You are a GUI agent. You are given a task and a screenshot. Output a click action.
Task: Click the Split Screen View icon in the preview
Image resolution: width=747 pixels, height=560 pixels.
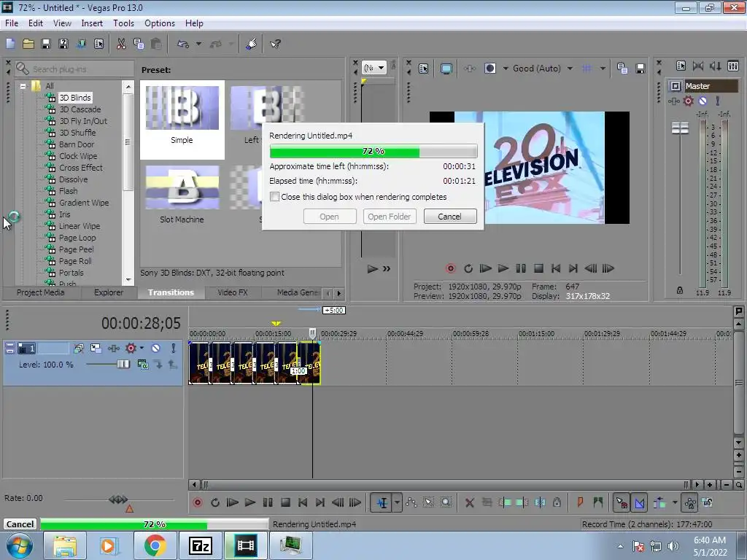click(489, 69)
